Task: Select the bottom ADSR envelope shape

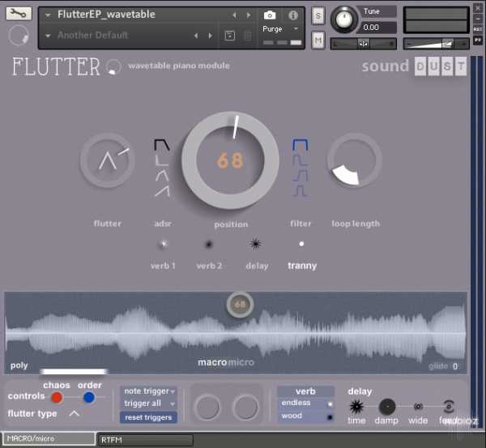Action: [162, 191]
